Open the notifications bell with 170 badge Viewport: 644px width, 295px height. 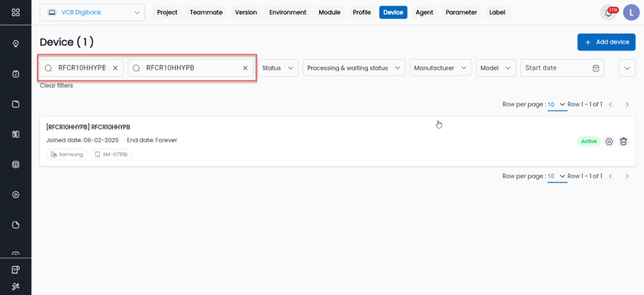[608, 12]
